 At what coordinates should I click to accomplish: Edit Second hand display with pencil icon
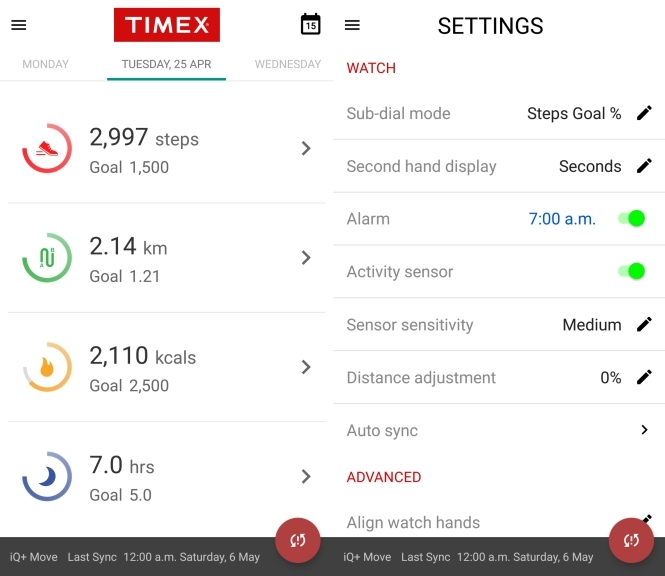(x=644, y=166)
